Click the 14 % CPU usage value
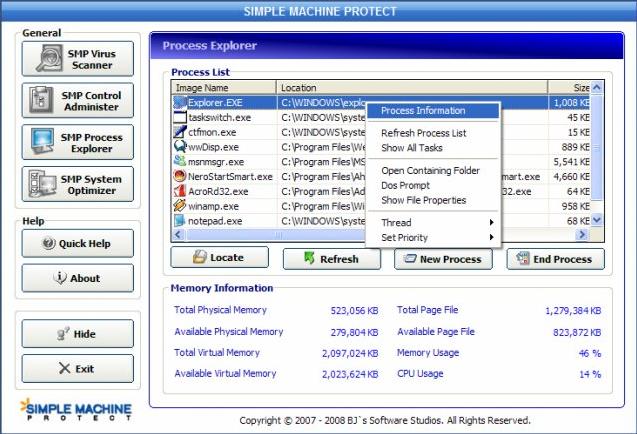The height and width of the screenshot is (434, 637). coord(590,374)
